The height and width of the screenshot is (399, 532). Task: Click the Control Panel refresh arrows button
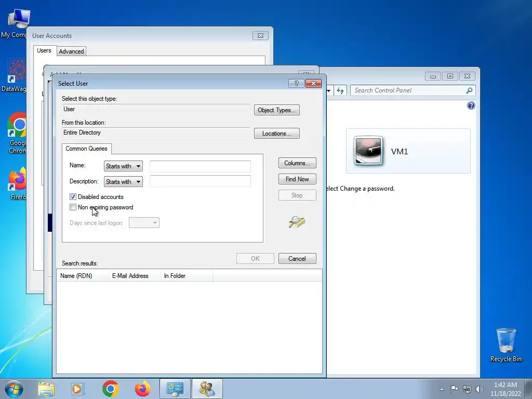pyautogui.click(x=340, y=90)
